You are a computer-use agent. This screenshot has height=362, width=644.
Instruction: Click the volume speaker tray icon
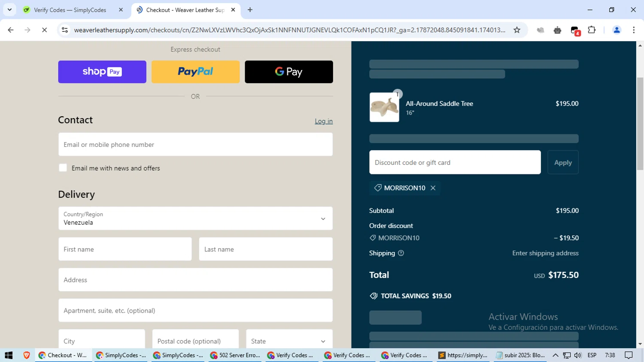(x=578, y=355)
